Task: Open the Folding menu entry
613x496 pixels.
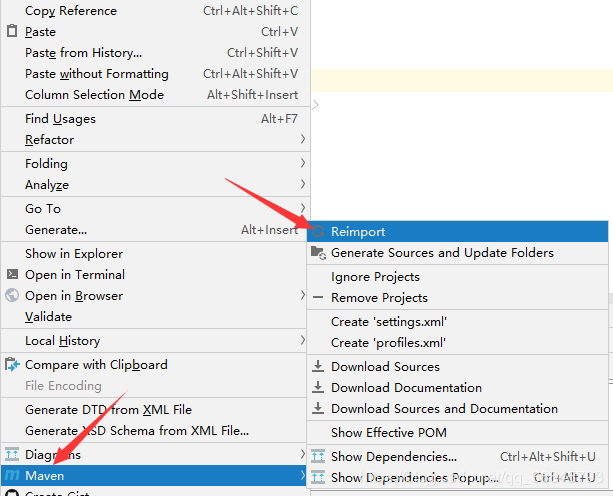Action: point(155,164)
